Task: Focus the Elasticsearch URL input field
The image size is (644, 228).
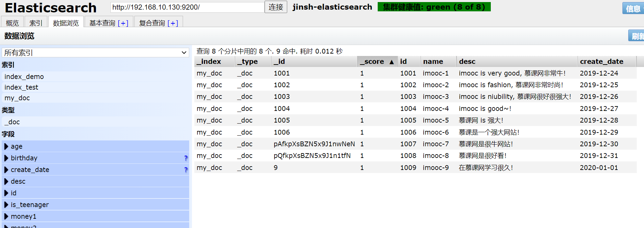Action: (x=187, y=7)
